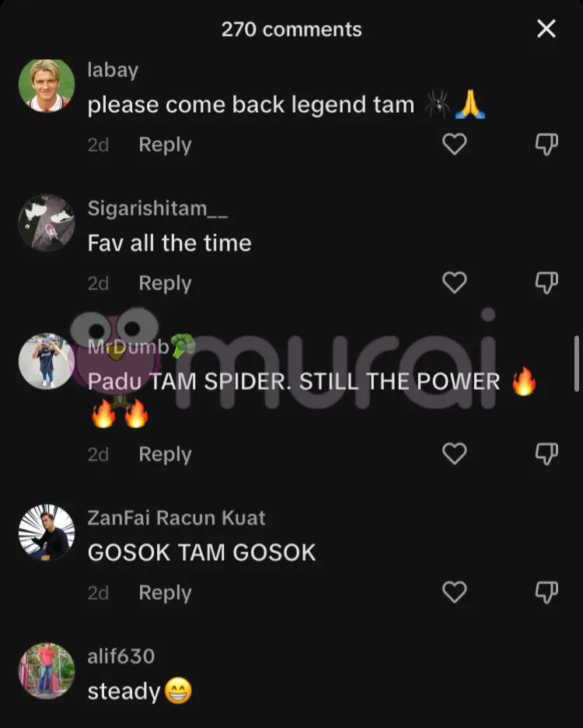Like labay's comment with heart icon
The width and height of the screenshot is (583, 728).
point(455,144)
